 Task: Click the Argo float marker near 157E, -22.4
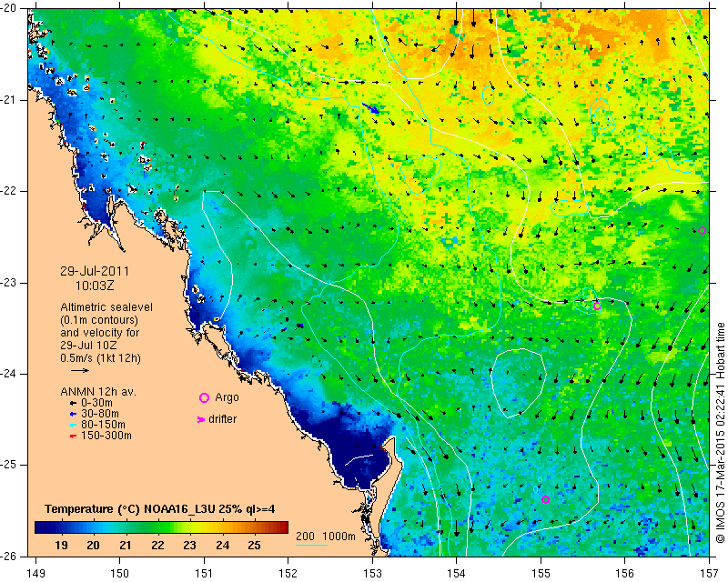click(702, 231)
